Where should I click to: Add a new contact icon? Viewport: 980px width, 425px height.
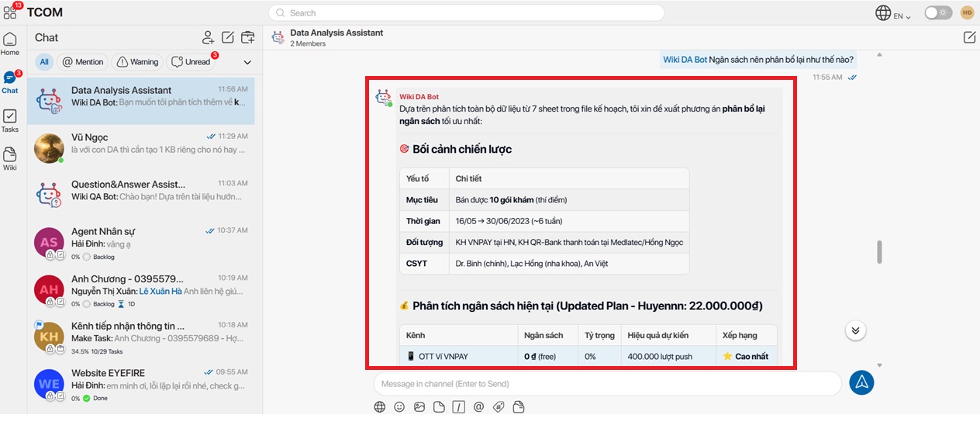click(x=208, y=37)
